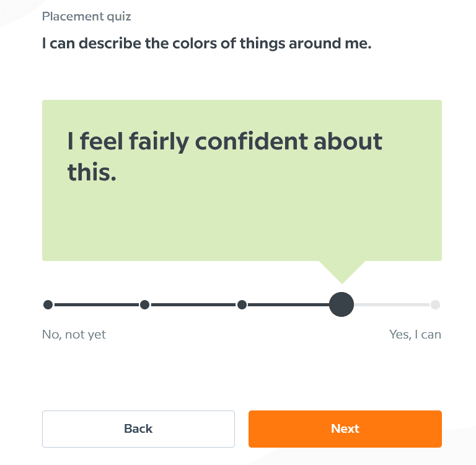Click the "Yes, I can" label

[x=415, y=335]
